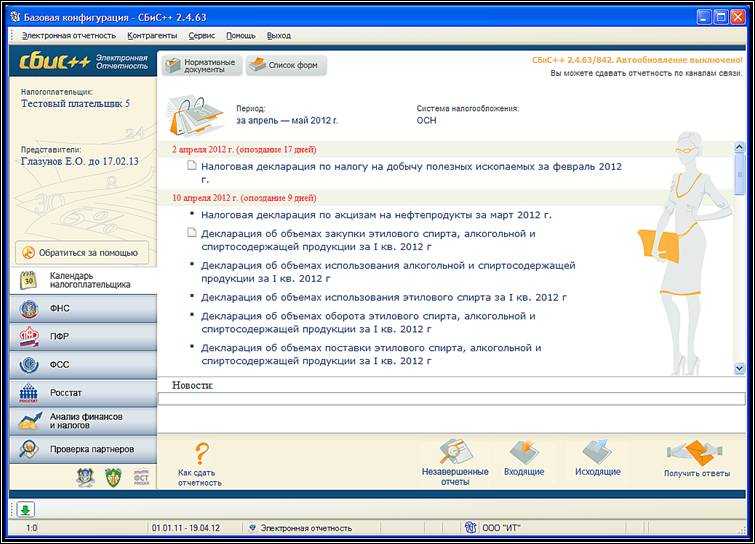Click the Список форм icon
The height and width of the screenshot is (544, 755).
tap(257, 65)
